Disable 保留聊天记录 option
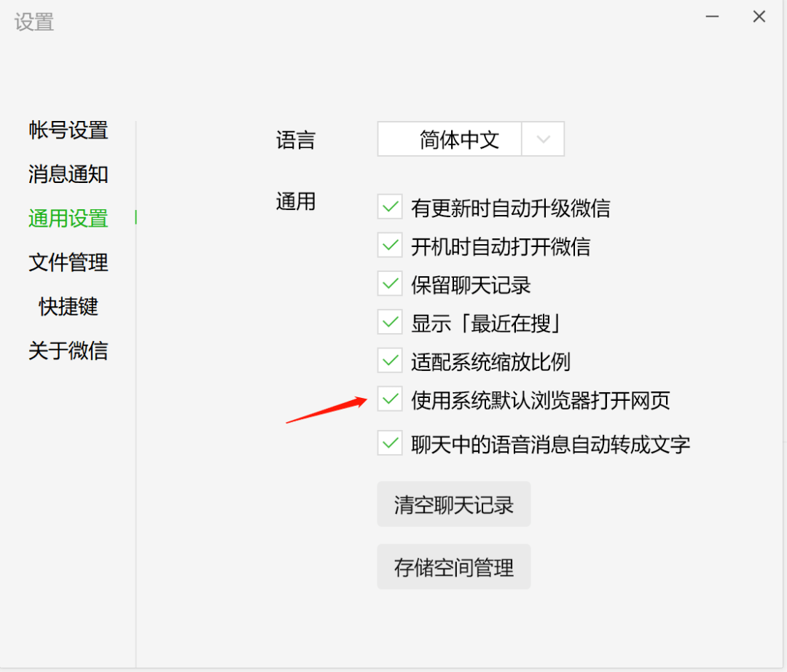 click(390, 284)
